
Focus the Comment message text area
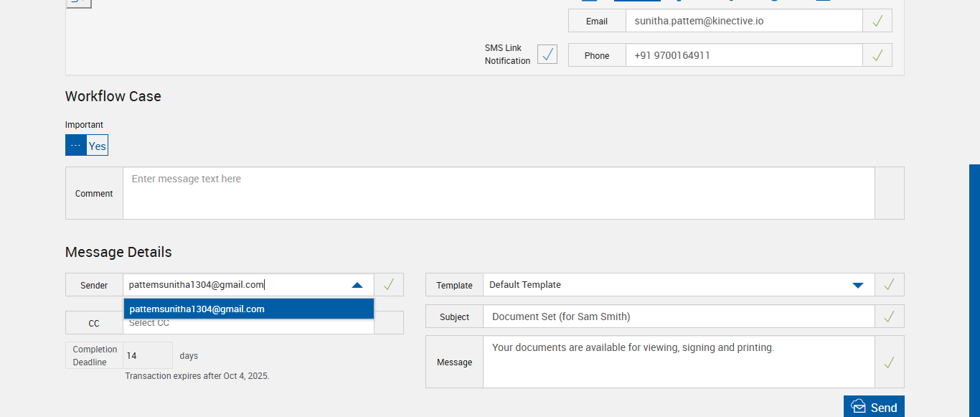tap(499, 193)
